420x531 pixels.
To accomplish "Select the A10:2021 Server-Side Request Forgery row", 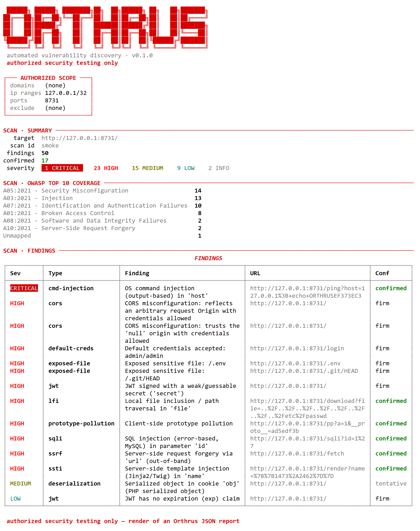I will 102,228.
